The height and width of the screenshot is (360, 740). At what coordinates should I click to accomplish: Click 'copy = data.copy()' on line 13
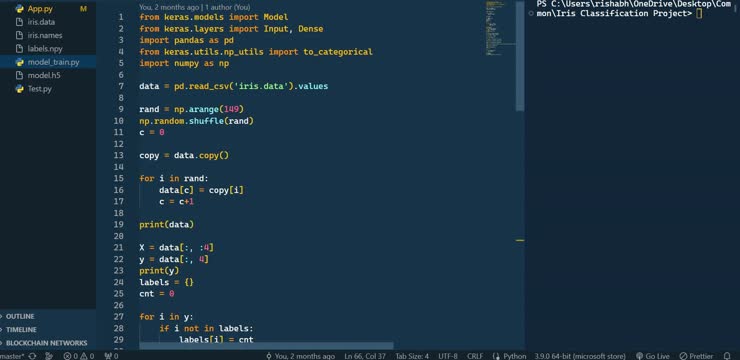pyautogui.click(x=184, y=155)
